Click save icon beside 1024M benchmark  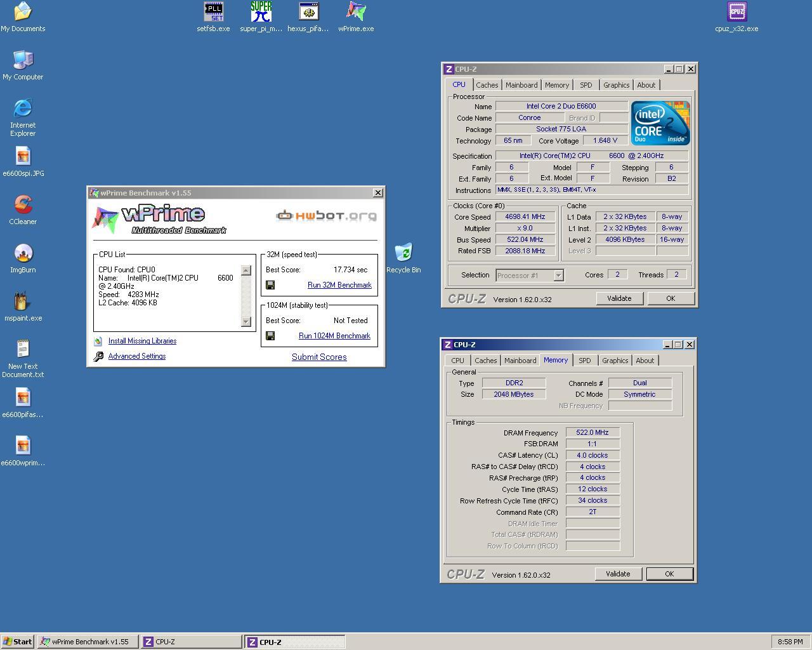[270, 336]
